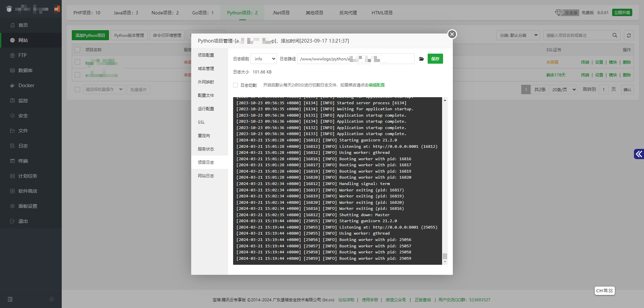Click the 日志 log icon in sidebar
Viewport: 644px width, 308px height.
pyautogui.click(x=12, y=146)
